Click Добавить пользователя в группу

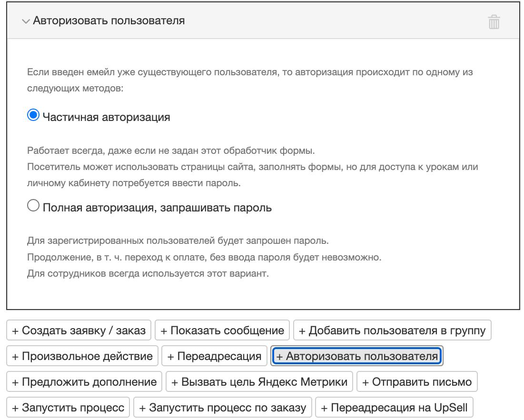tap(393, 330)
